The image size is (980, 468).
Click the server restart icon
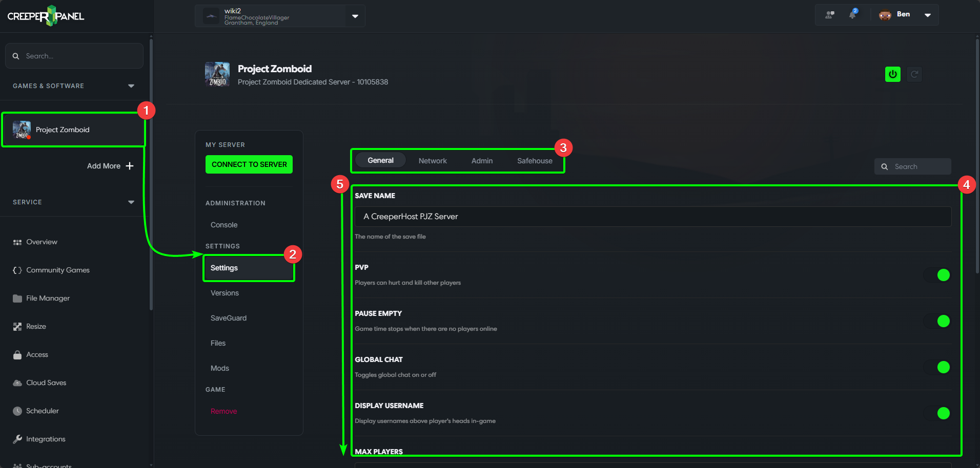click(914, 74)
